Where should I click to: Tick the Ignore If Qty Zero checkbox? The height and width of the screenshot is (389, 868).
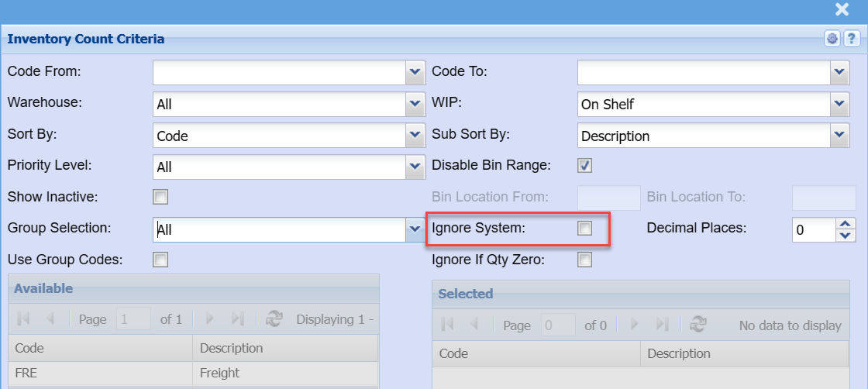pyautogui.click(x=585, y=260)
